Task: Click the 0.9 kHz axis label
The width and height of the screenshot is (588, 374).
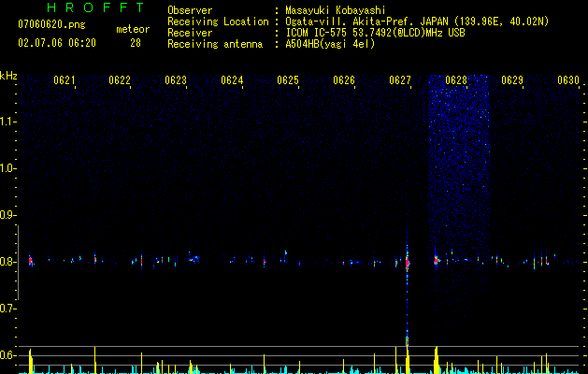Action: point(7,215)
